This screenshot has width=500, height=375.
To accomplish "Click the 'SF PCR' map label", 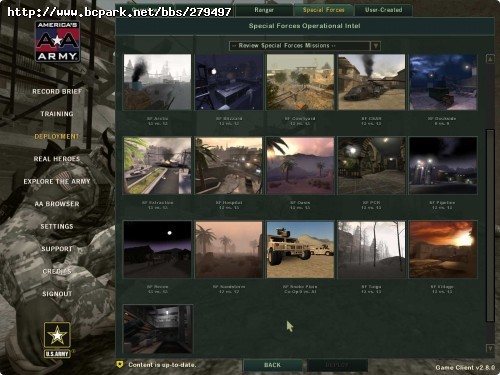I will [371, 203].
